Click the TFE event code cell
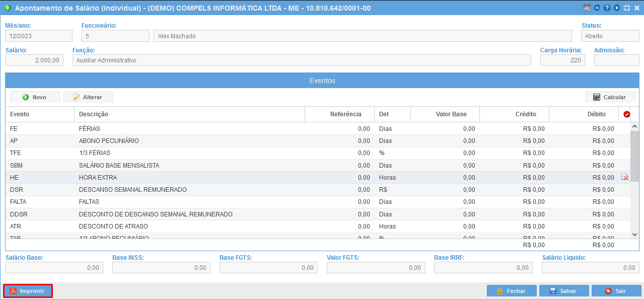Image resolution: width=644 pixels, height=300 pixels. 40,153
